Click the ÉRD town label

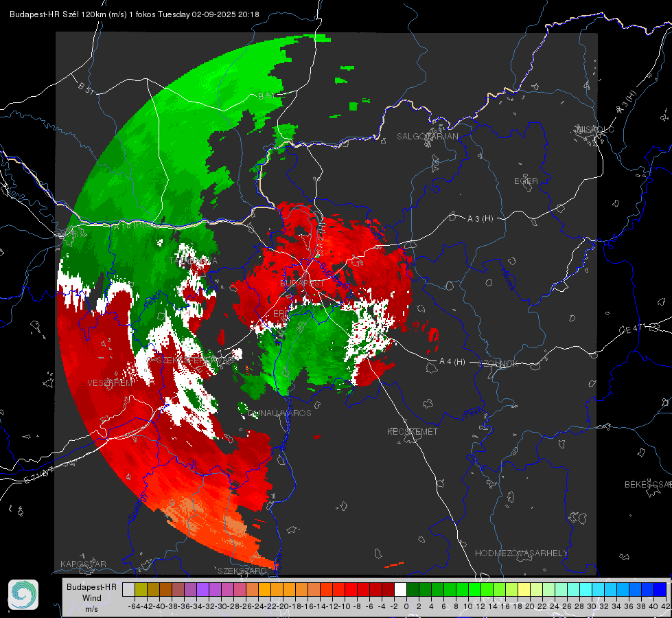(281, 314)
